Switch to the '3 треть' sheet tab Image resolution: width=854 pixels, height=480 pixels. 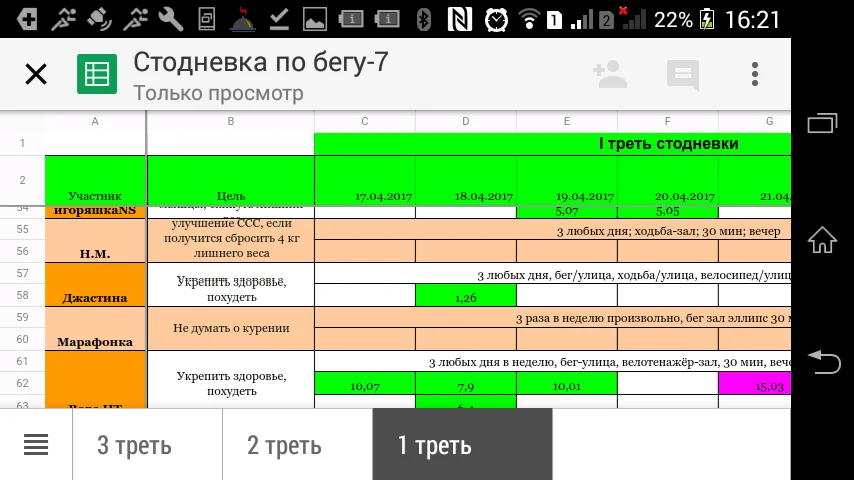coord(147,445)
